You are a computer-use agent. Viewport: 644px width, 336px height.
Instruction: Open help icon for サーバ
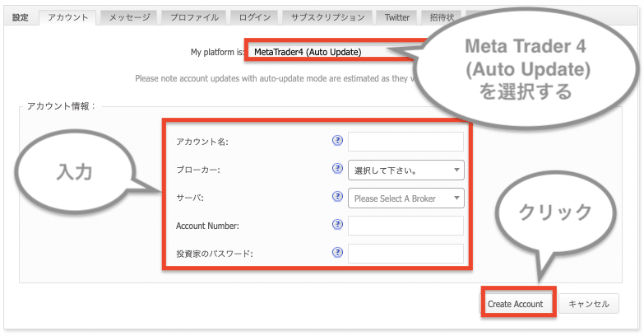pyautogui.click(x=337, y=197)
